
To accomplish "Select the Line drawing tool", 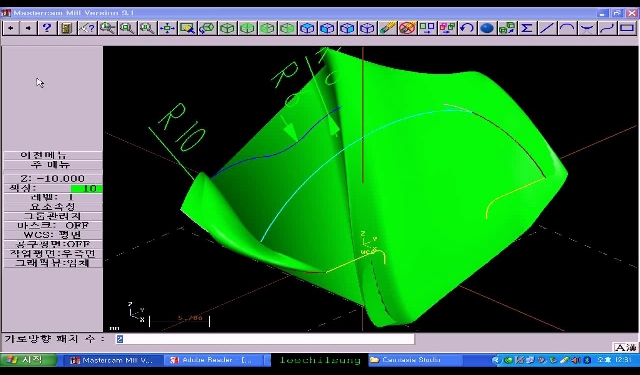I will point(547,28).
